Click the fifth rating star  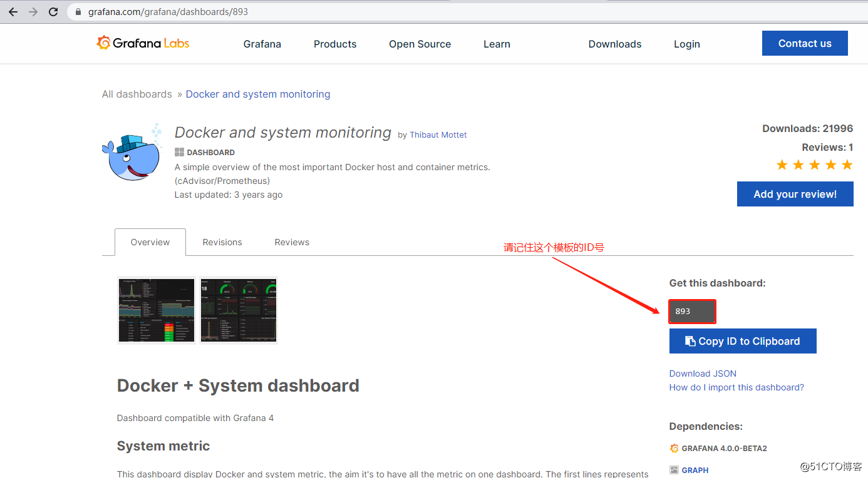coord(847,165)
